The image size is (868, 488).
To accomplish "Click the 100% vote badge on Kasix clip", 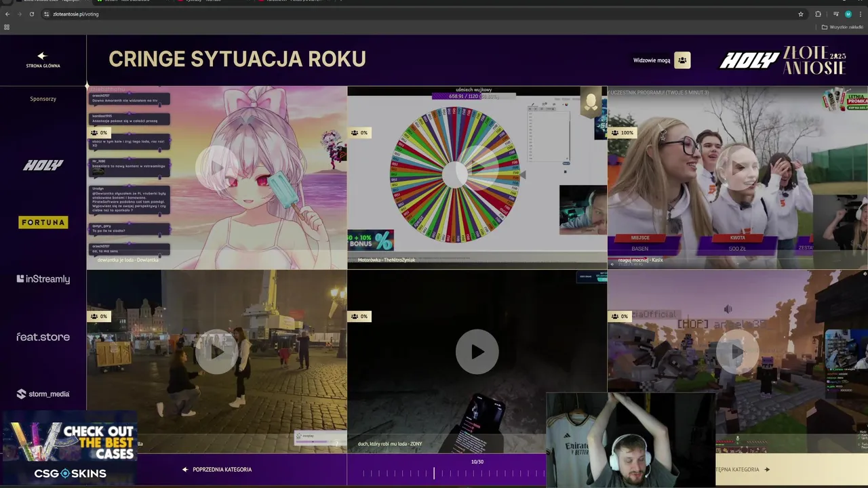I will pos(623,133).
